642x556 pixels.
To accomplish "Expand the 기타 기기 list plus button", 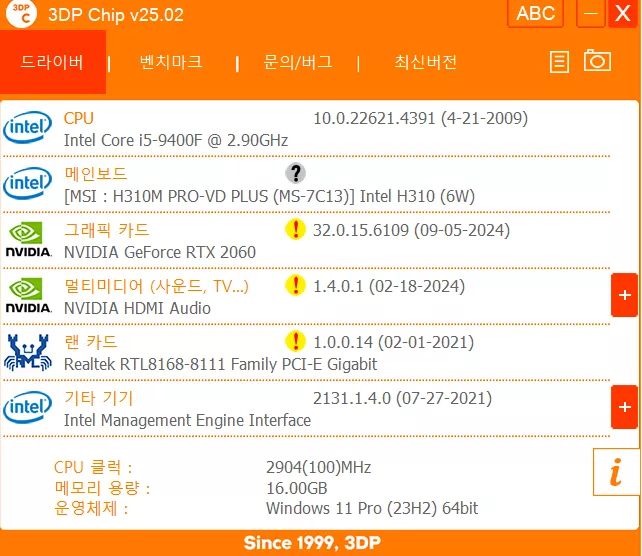I will point(624,407).
